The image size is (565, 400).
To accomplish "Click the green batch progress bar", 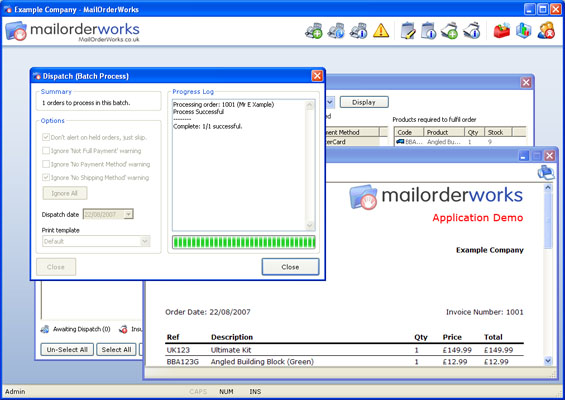I will coord(244,242).
